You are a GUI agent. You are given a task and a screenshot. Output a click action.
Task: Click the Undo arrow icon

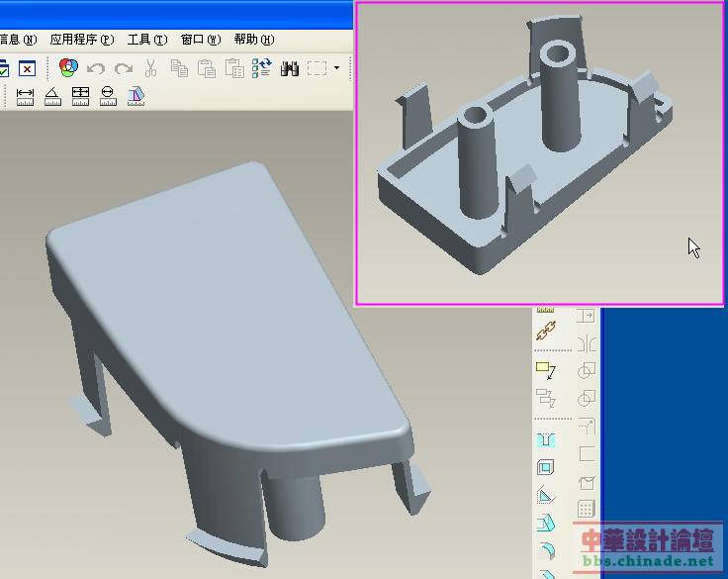coord(96,68)
